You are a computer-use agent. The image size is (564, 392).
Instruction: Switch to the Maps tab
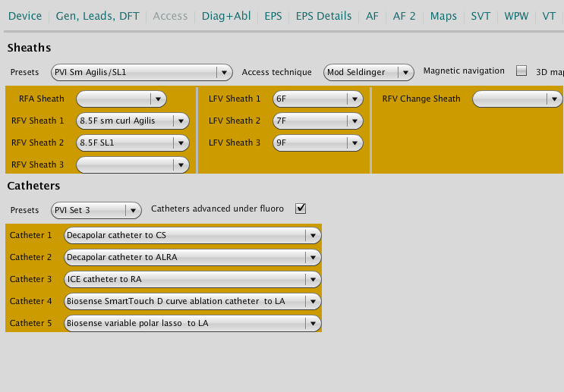[443, 16]
